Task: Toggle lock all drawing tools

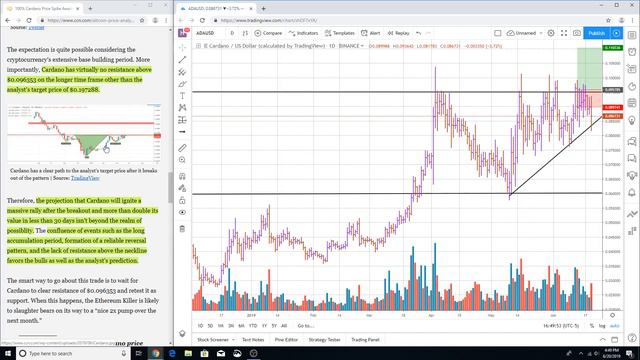Action: 182,200
